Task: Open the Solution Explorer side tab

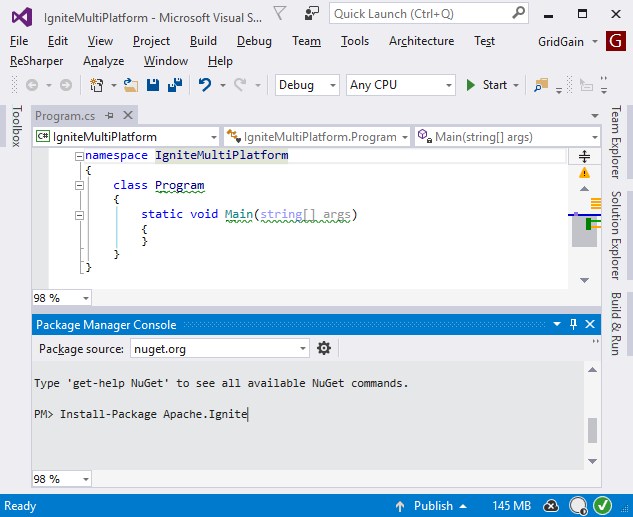Action: [x=615, y=235]
